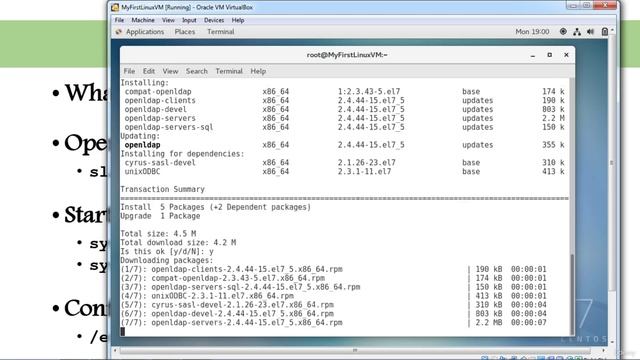
Task: Click openldap-devel in Installing list
Action: click(156, 109)
